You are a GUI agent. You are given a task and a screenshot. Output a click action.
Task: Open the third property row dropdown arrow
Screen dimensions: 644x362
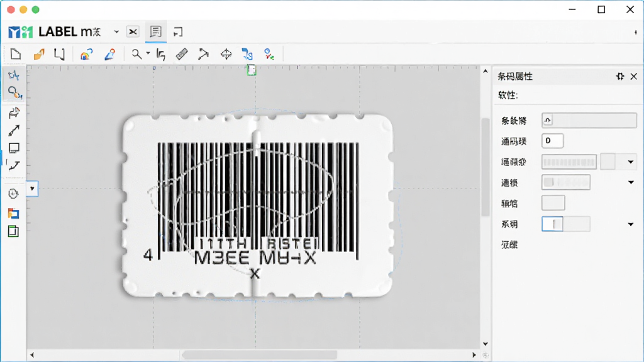click(630, 162)
